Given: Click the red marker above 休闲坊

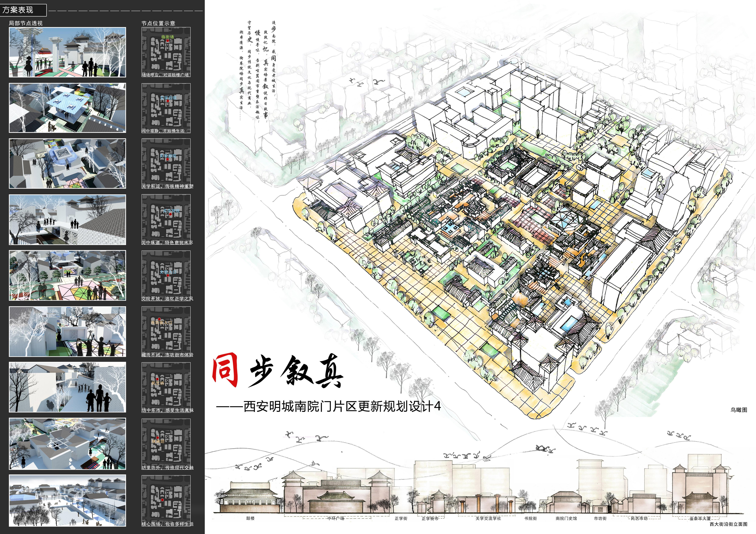Looking at the screenshot, I should tap(157, 438).
